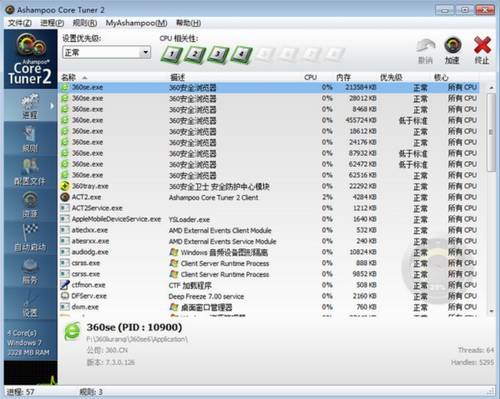
Task: Click the file path F:\360liuranqi text
Action: coord(137,339)
